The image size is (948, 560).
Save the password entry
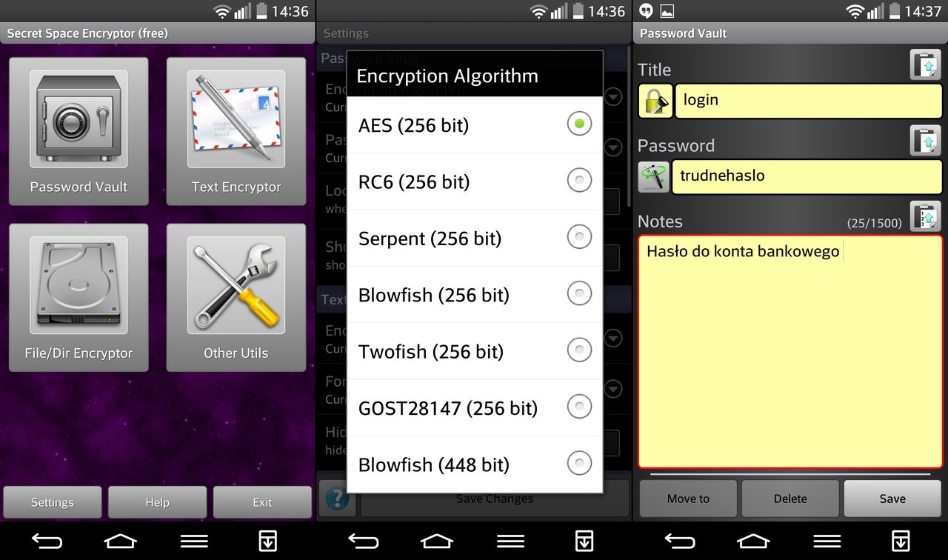tap(892, 499)
